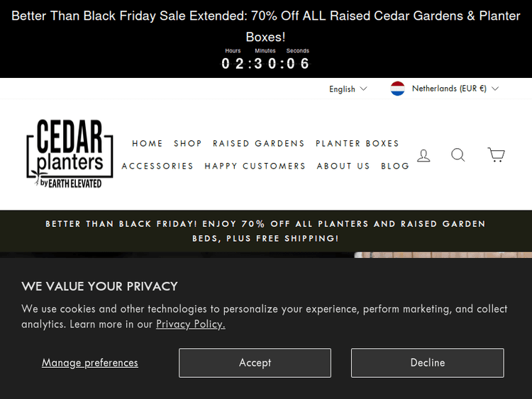Open the Netherlands (EUR €) currency selector
This screenshot has height=399, width=532.
click(455, 89)
